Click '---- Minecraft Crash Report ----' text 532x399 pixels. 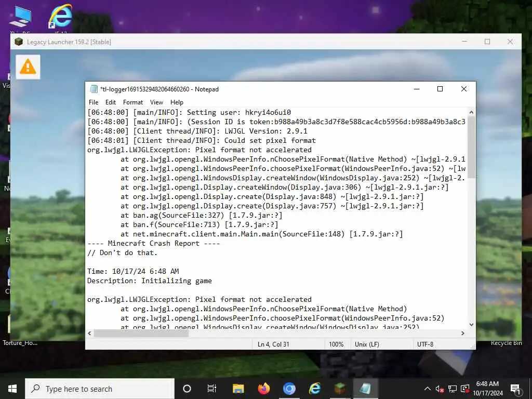coord(153,243)
